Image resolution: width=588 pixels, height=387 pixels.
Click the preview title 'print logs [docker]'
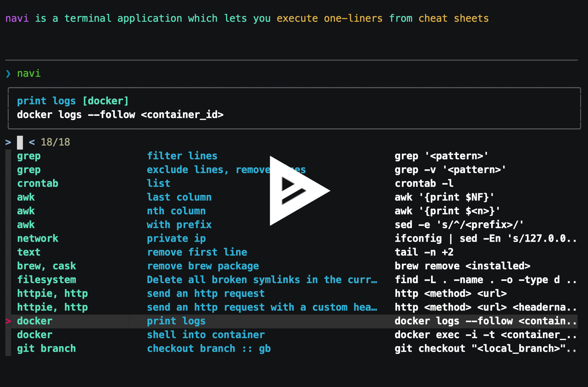[x=73, y=101]
